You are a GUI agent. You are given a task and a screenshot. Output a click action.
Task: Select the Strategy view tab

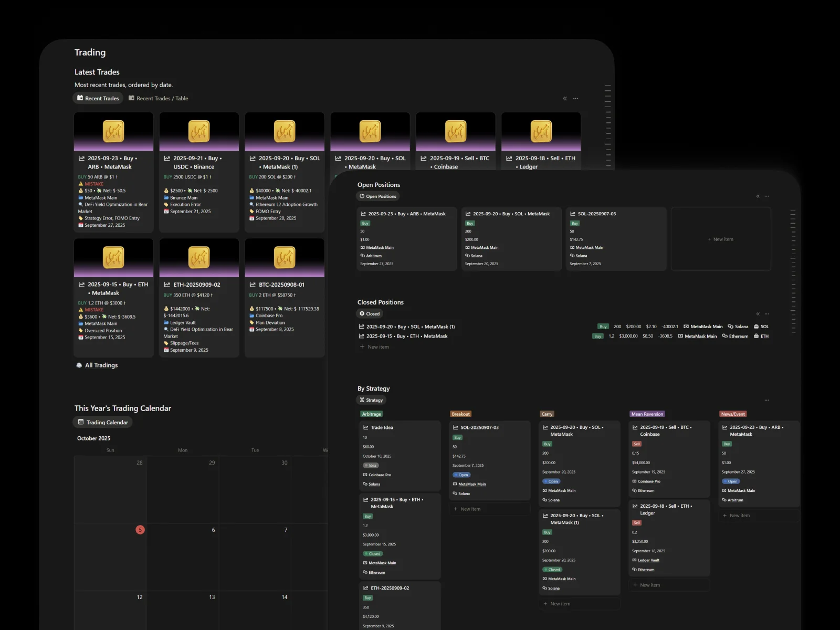click(x=371, y=400)
